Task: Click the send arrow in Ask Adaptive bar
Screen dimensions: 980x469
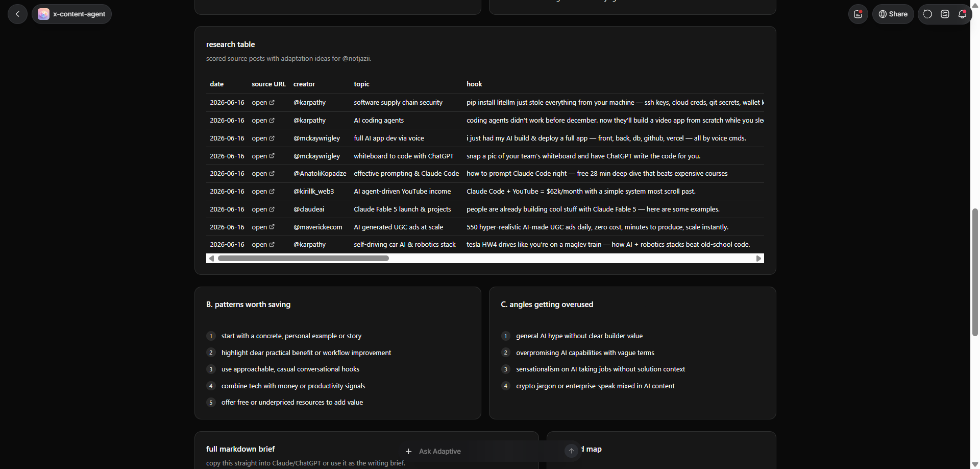Action: point(571,451)
